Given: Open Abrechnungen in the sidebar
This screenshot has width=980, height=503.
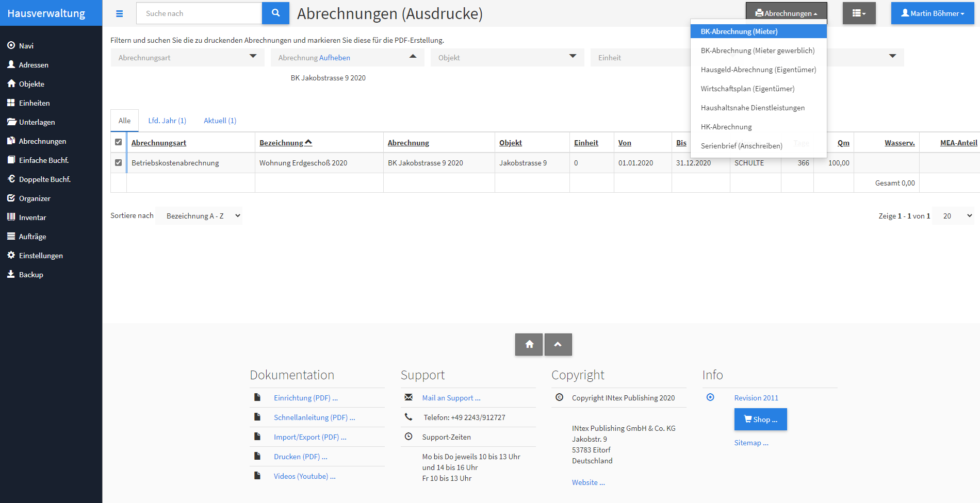Looking at the screenshot, I should 42,141.
